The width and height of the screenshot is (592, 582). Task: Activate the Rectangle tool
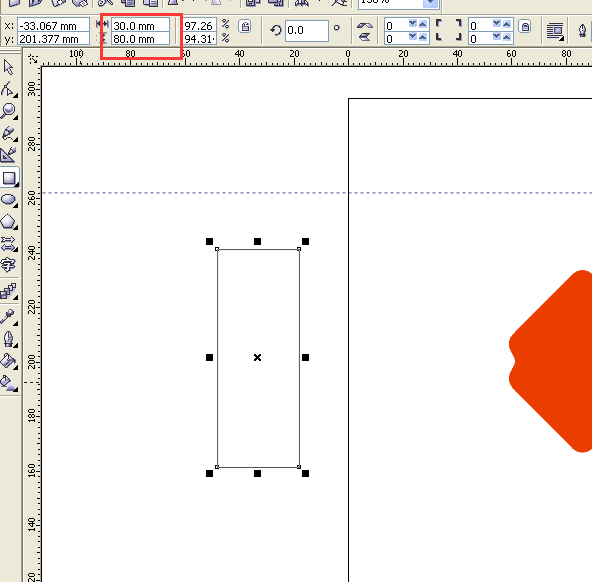[x=9, y=177]
